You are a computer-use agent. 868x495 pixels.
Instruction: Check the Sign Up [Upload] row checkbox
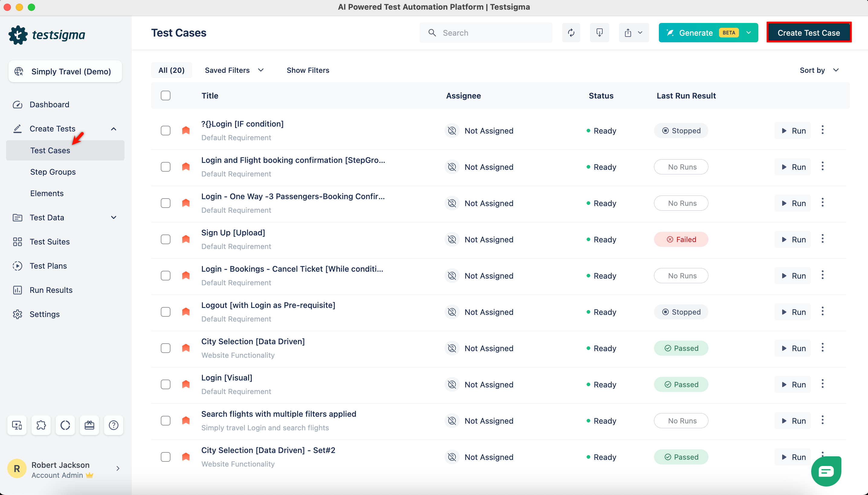tap(166, 239)
